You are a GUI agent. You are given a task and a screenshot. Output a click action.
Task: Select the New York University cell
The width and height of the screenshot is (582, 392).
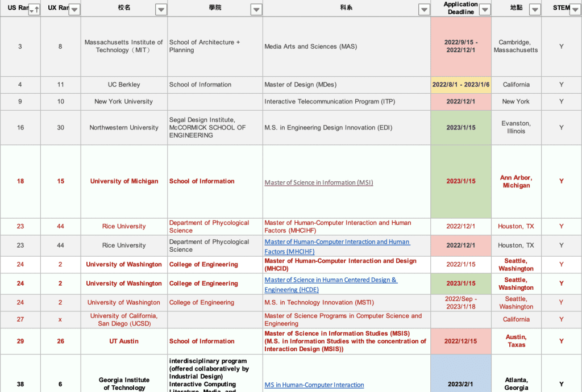coord(124,102)
